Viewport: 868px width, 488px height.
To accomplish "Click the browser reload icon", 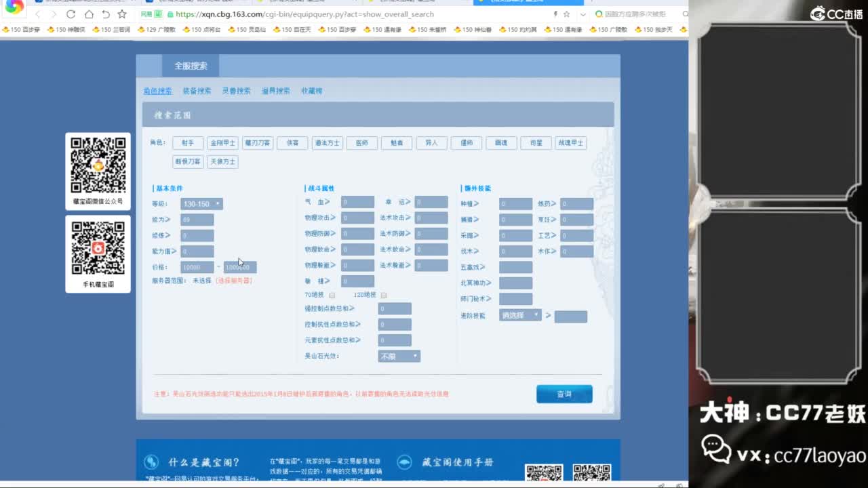I will click(71, 14).
